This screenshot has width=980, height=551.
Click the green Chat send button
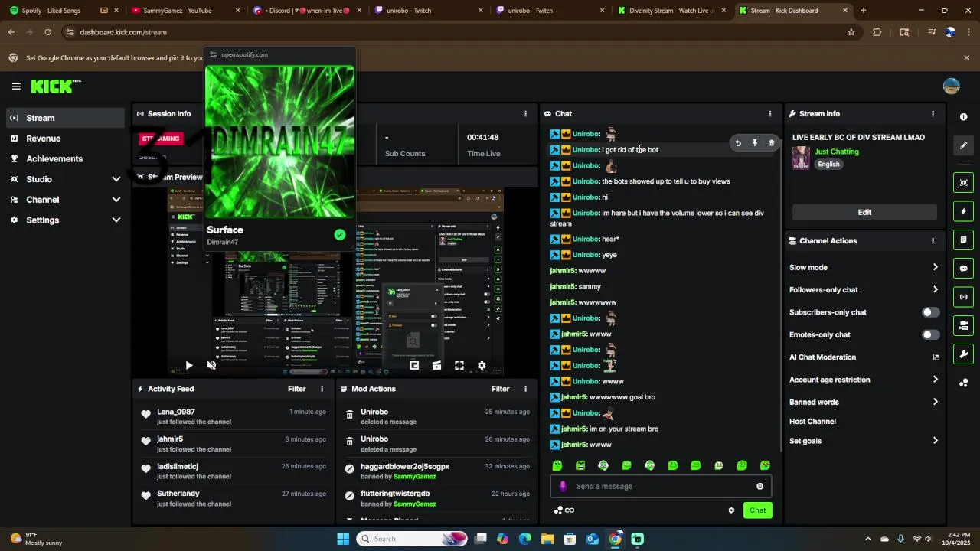pos(757,510)
